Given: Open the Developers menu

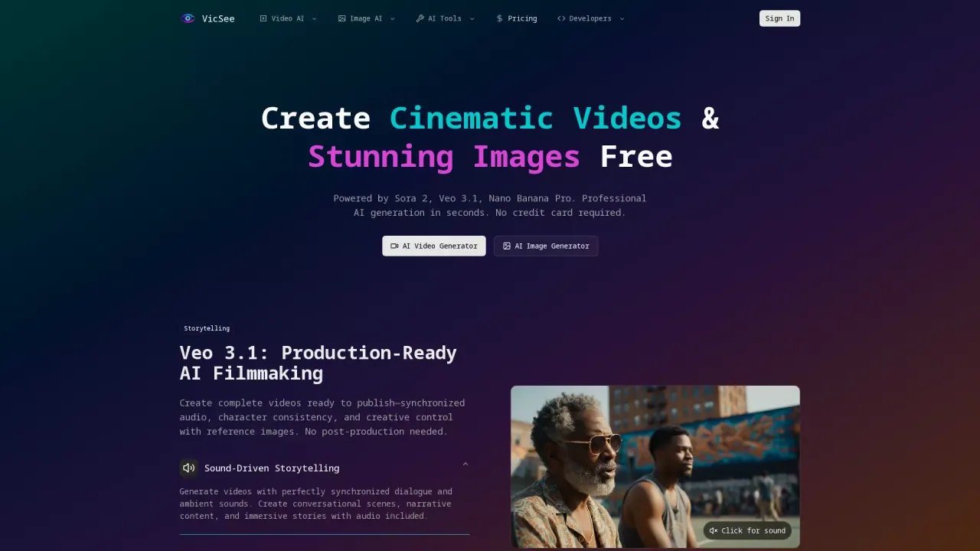Looking at the screenshot, I should (591, 18).
